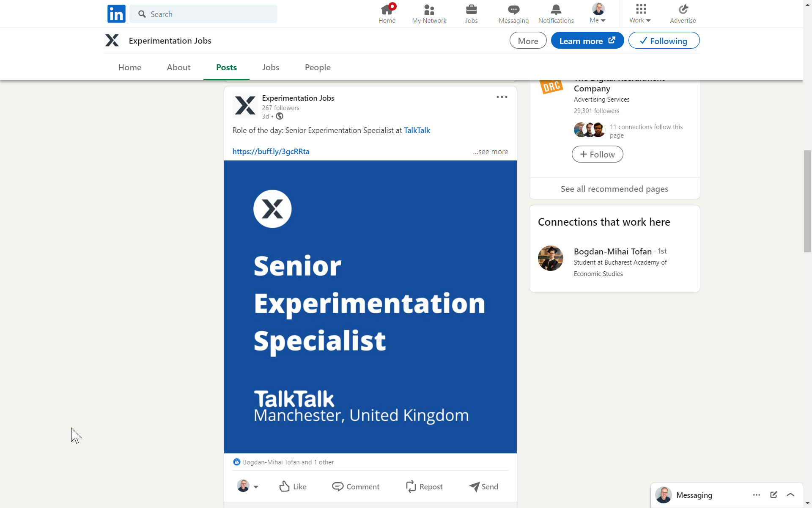Click the Experimentation Jobs X logo in header
The image size is (812, 508).
[x=112, y=41]
